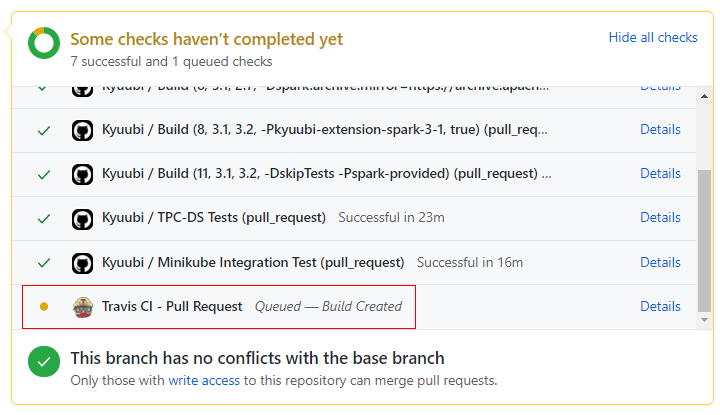The height and width of the screenshot is (415, 720).
Task: Click green checkmark of Minikube Integration row
Action: [44, 263]
